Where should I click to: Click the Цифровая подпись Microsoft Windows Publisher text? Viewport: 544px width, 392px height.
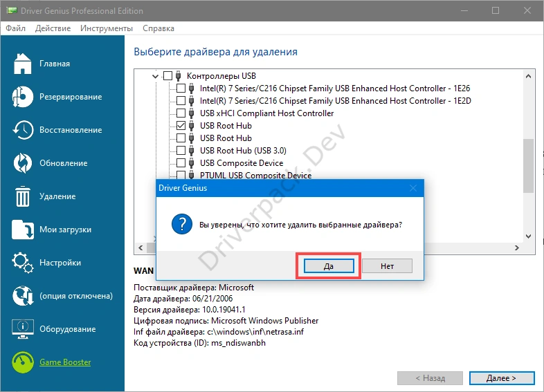[x=226, y=321]
